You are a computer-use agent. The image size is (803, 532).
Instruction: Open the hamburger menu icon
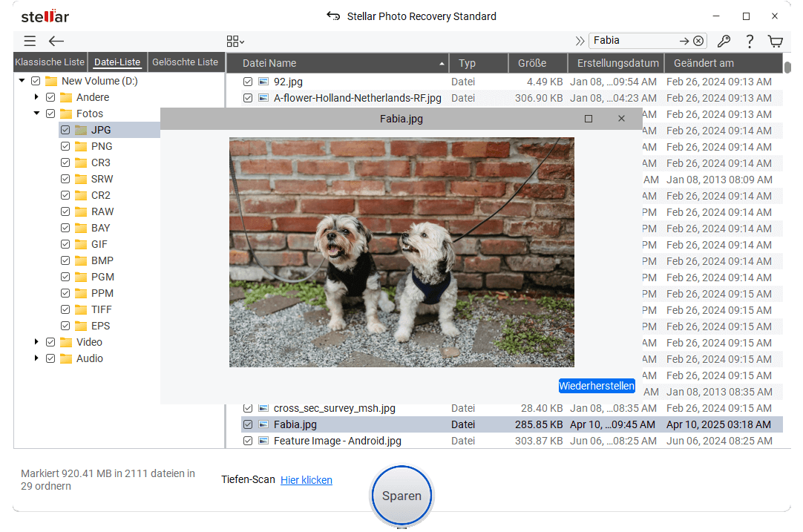coord(30,42)
